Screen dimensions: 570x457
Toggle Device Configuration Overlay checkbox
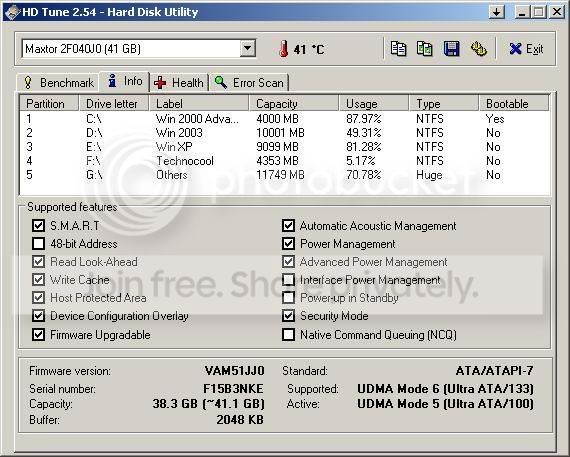[x=38, y=316]
